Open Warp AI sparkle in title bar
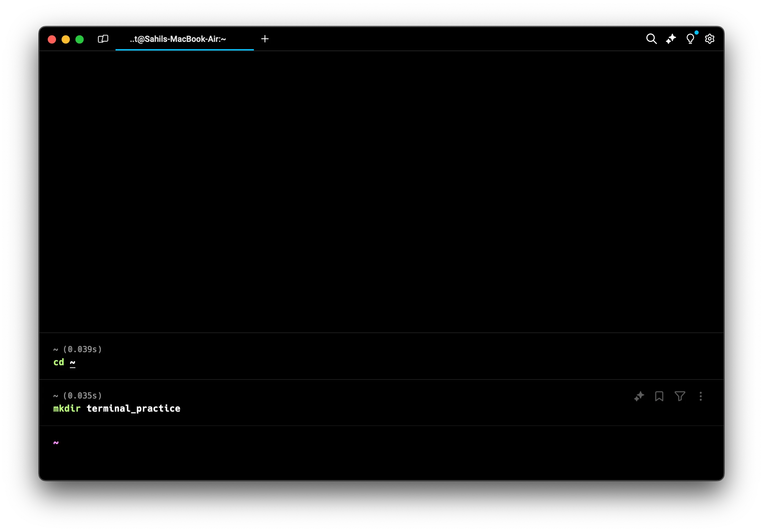763x532 pixels. pyautogui.click(x=671, y=39)
